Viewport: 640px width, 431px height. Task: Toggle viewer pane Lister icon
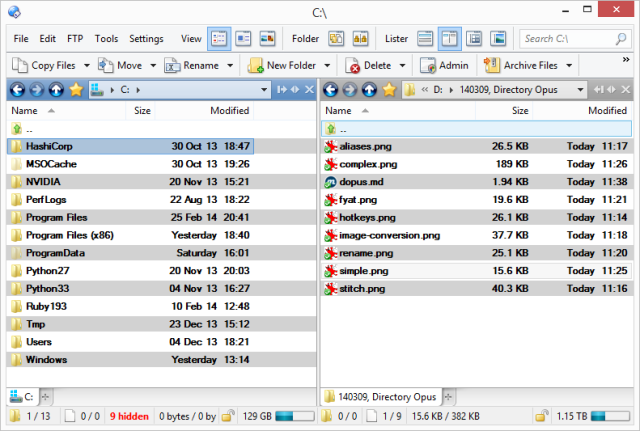click(x=498, y=39)
